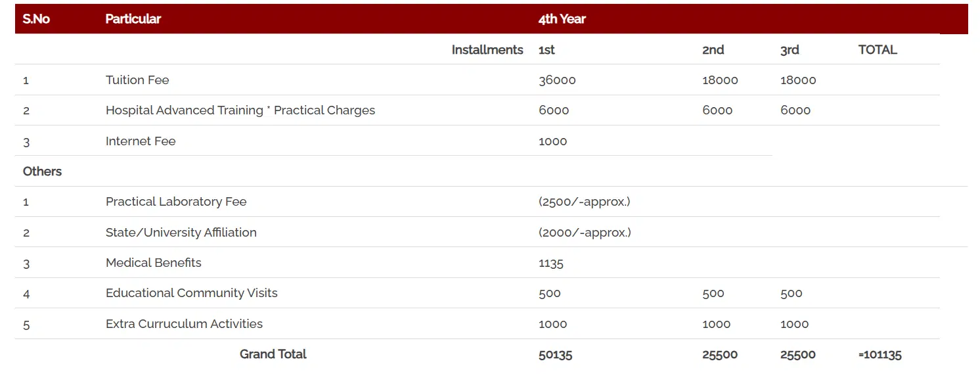
Task: Select Practical Laboratory Fee label
Action: [176, 202]
